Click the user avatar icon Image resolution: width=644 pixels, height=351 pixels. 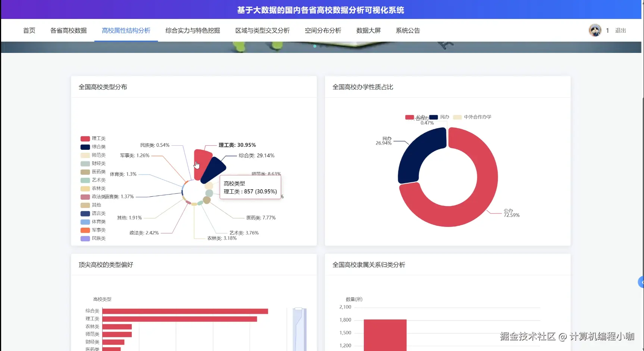click(x=595, y=30)
